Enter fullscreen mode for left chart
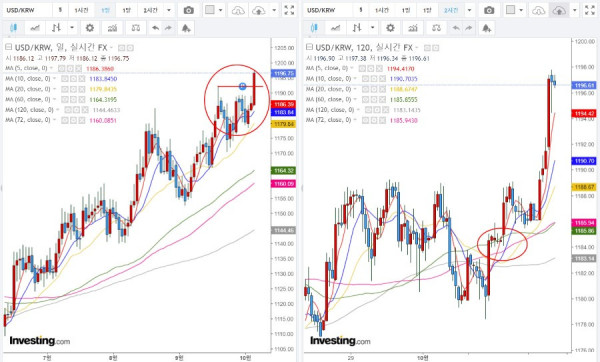Image resolution: width=600 pixels, height=362 pixels. pyautogui.click(x=289, y=10)
